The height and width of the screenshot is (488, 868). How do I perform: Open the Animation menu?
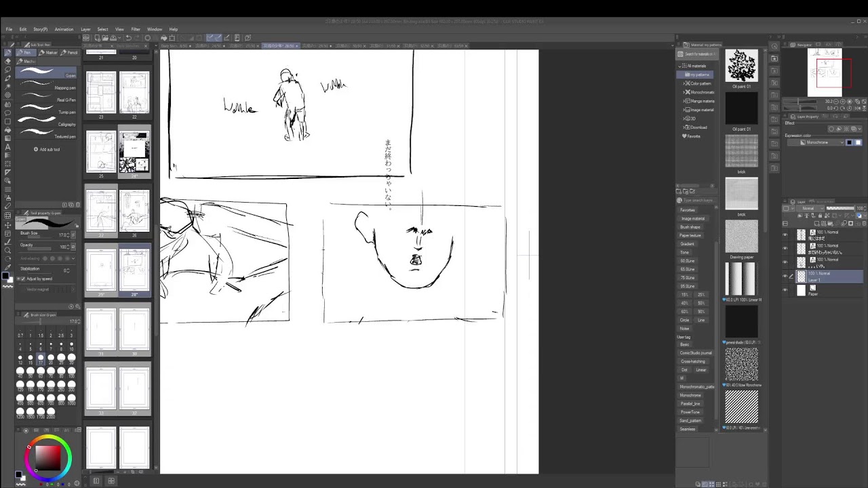pos(64,29)
